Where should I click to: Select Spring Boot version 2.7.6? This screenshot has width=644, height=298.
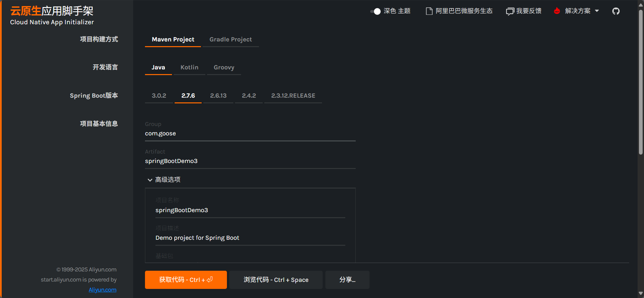pyautogui.click(x=188, y=96)
